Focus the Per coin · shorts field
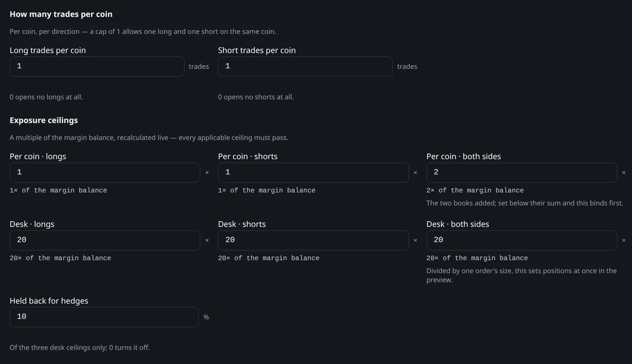Image resolution: width=632 pixels, height=364 pixels. click(x=313, y=173)
